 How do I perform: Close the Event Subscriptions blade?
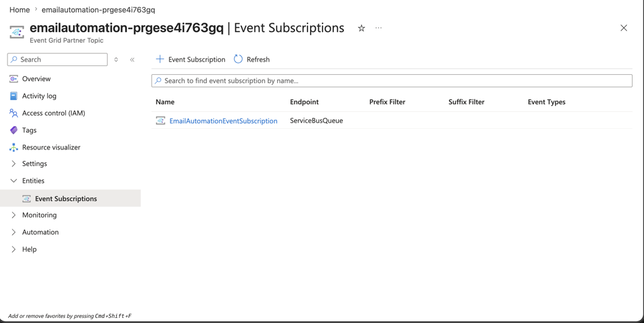coord(623,28)
